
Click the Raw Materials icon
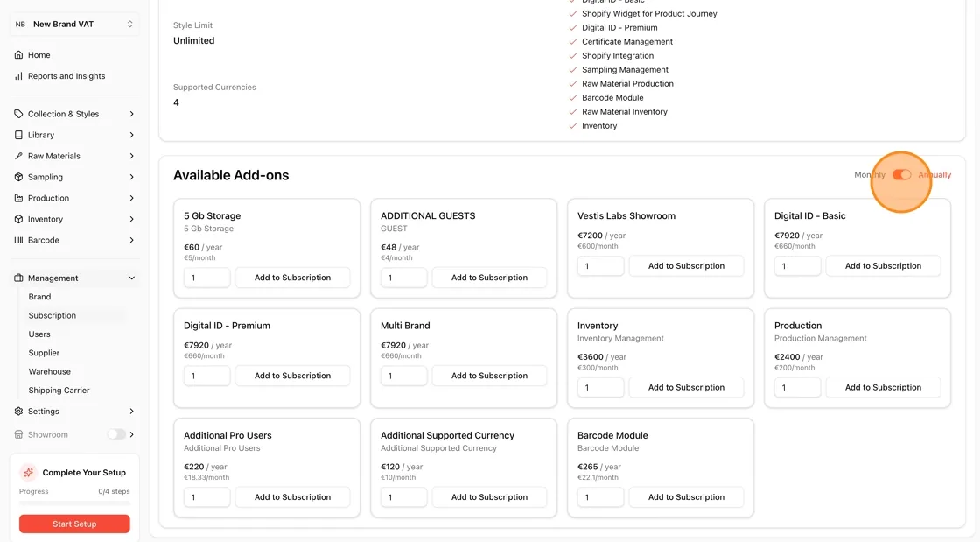tap(18, 156)
